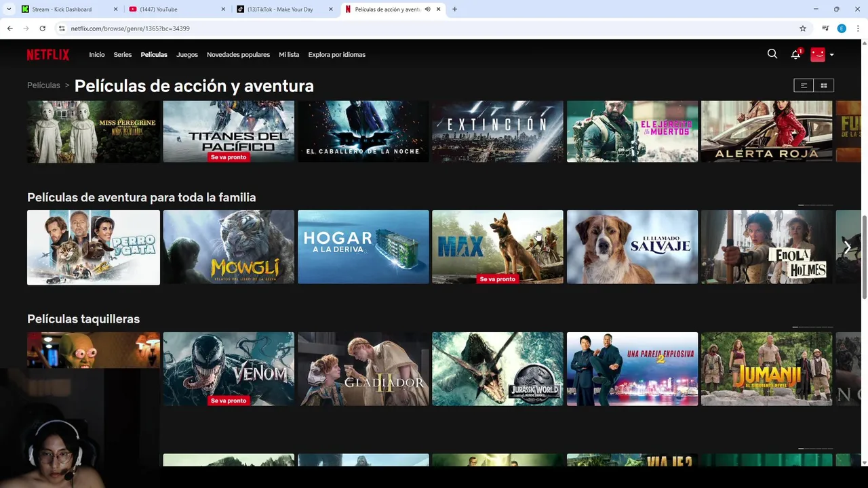Close the Netflix tab
Viewport: 868px width, 488px height.
tap(439, 9)
